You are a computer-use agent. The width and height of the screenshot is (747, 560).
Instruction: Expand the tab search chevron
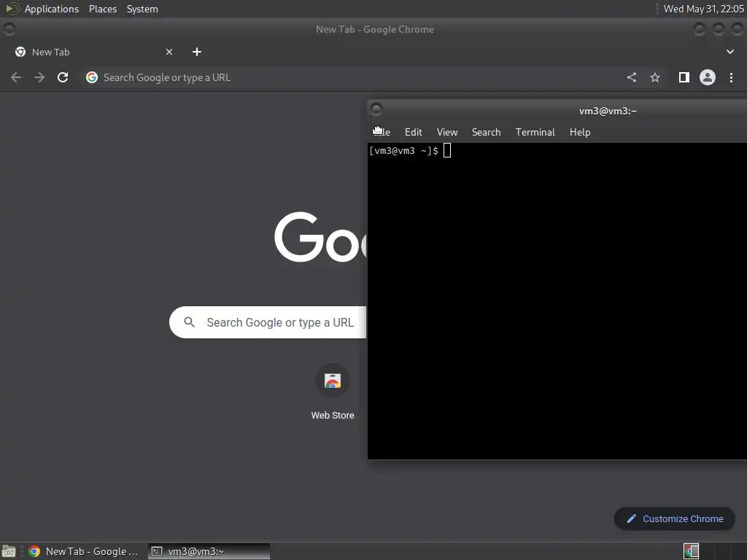pyautogui.click(x=729, y=52)
